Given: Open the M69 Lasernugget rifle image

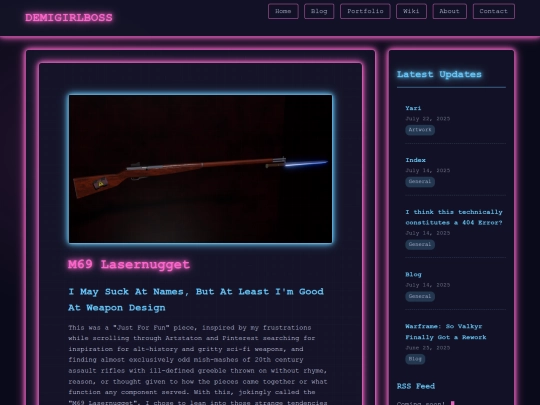Looking at the screenshot, I should pyautogui.click(x=200, y=169).
